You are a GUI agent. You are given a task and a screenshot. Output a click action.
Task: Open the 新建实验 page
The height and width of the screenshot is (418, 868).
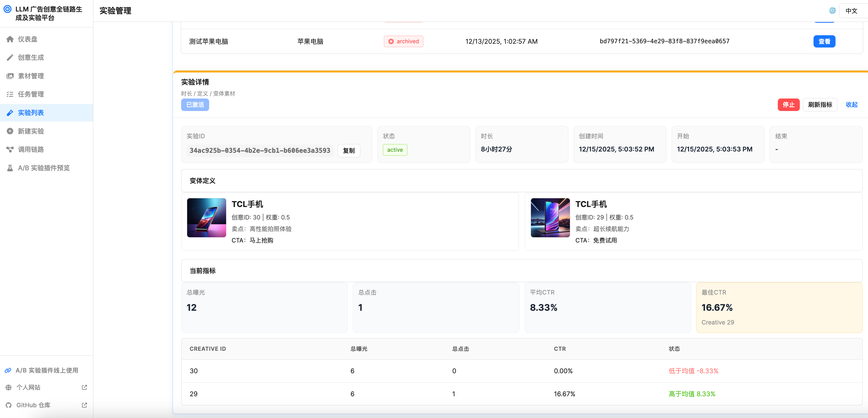click(46, 131)
